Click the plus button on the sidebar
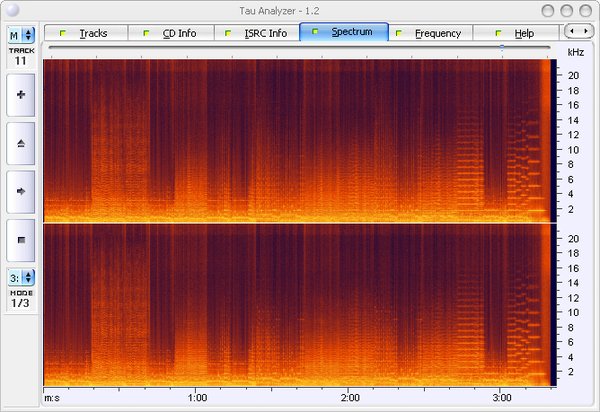The image size is (600, 412). tap(21, 95)
